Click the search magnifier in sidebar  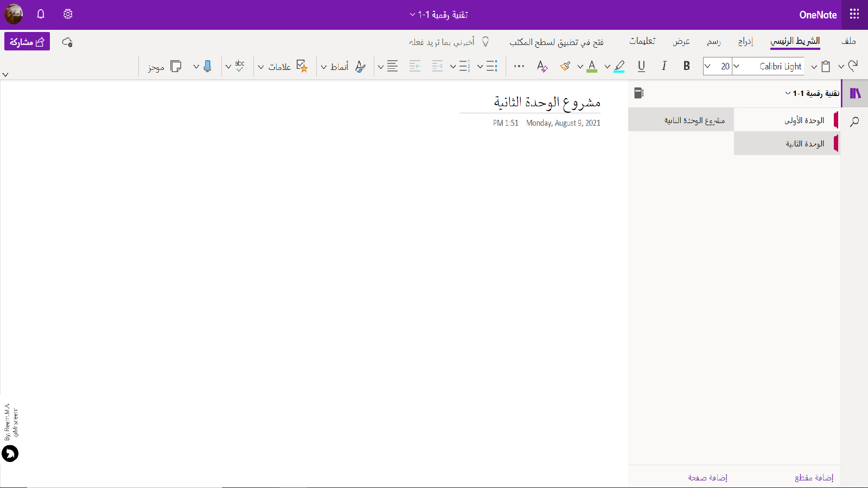[x=854, y=121]
